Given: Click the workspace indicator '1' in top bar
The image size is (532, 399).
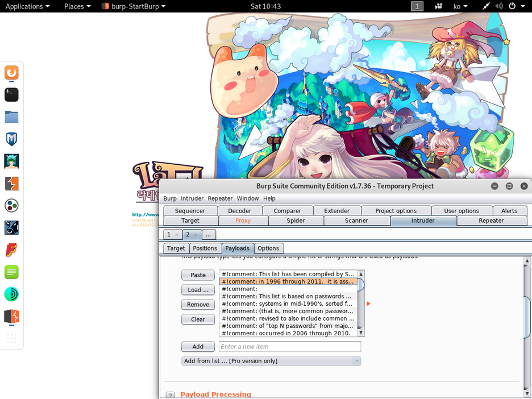Looking at the screenshot, I should click(x=417, y=6).
